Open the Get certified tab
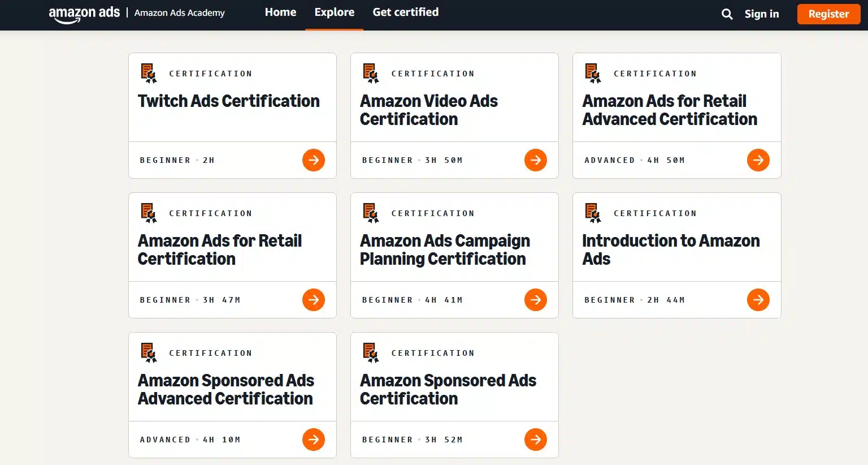The width and height of the screenshot is (868, 465). (406, 12)
